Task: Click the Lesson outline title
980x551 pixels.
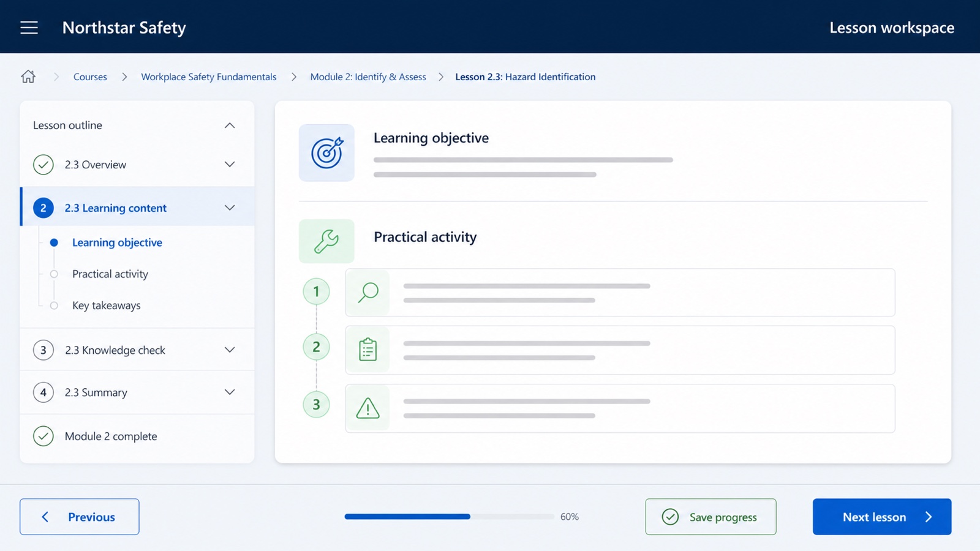Action: (x=67, y=126)
